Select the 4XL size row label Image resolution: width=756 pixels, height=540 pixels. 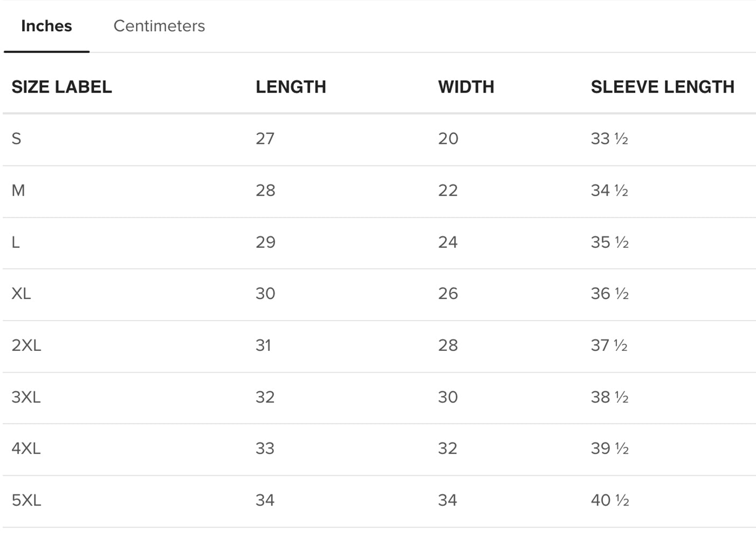coord(26,448)
